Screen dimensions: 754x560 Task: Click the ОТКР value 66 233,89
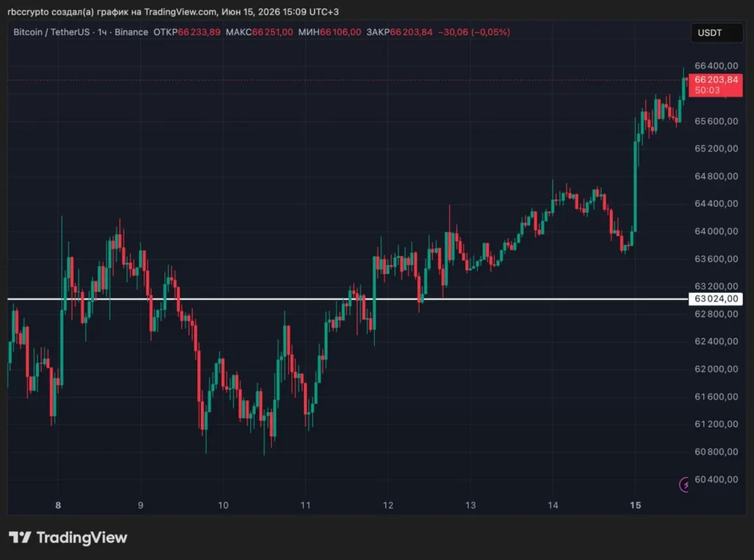(199, 32)
